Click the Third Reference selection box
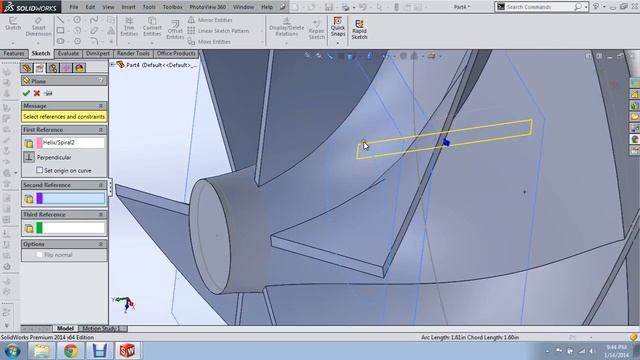This screenshot has width=640, height=360. click(x=73, y=228)
